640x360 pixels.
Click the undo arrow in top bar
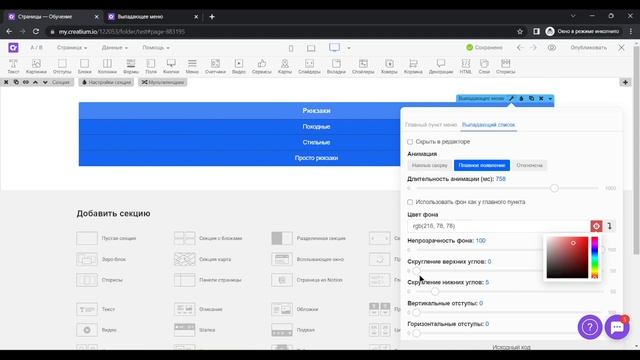pos(520,48)
